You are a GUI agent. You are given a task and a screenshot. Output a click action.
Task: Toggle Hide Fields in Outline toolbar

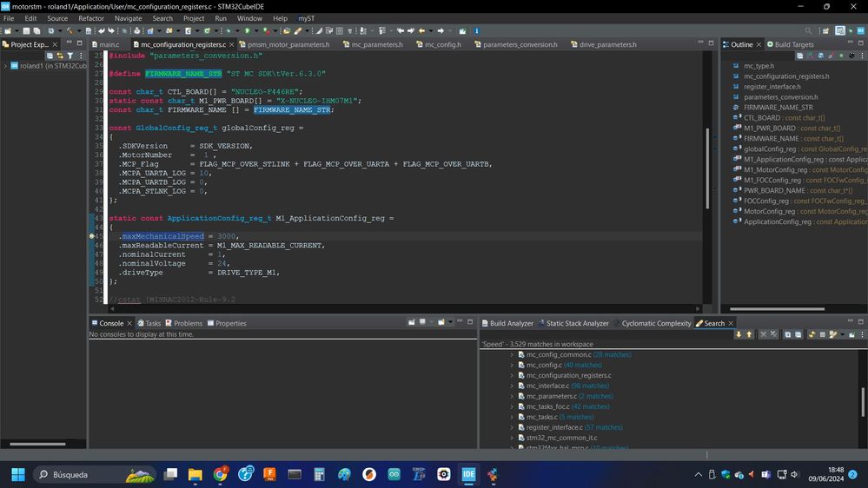pyautogui.click(x=820, y=56)
